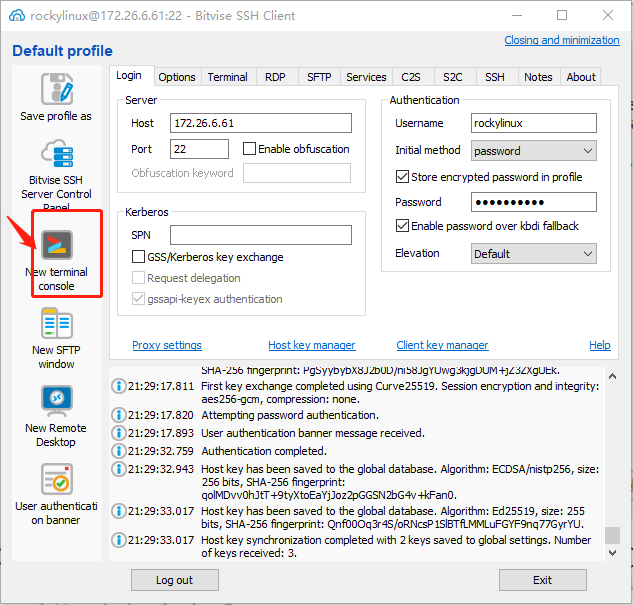Click info icon beside First key exchange entry

[119, 386]
